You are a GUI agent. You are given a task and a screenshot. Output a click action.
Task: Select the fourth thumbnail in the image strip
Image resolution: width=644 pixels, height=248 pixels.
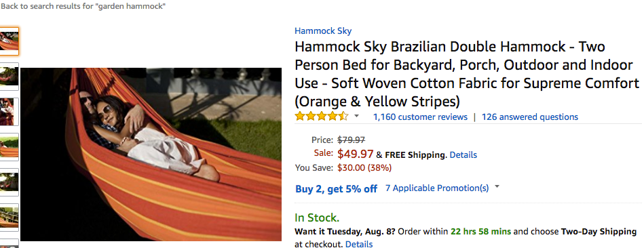(x=9, y=147)
